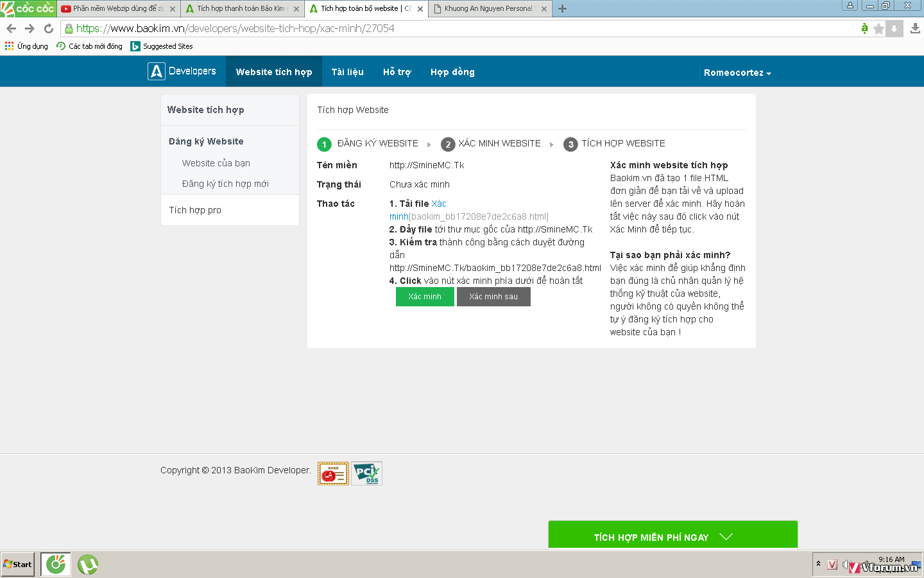Click the Đăng ký Website sidebar heading
The image size is (924, 578).
click(206, 141)
